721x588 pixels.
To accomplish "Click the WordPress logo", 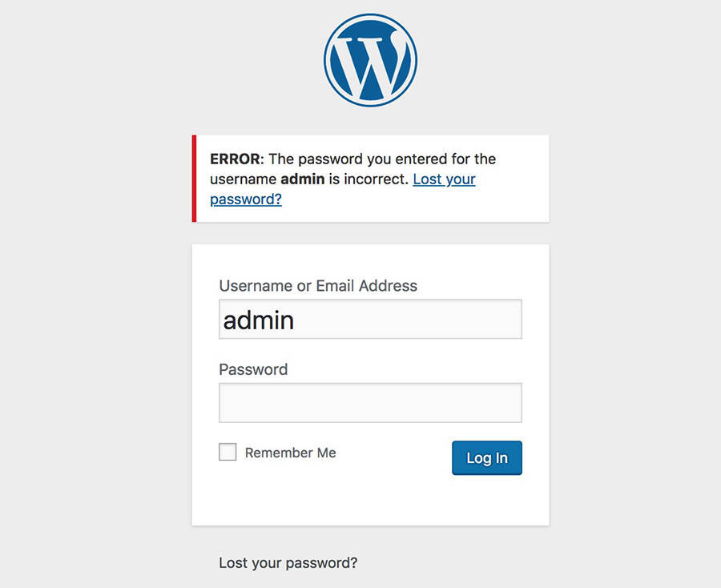I will pyautogui.click(x=370, y=60).
